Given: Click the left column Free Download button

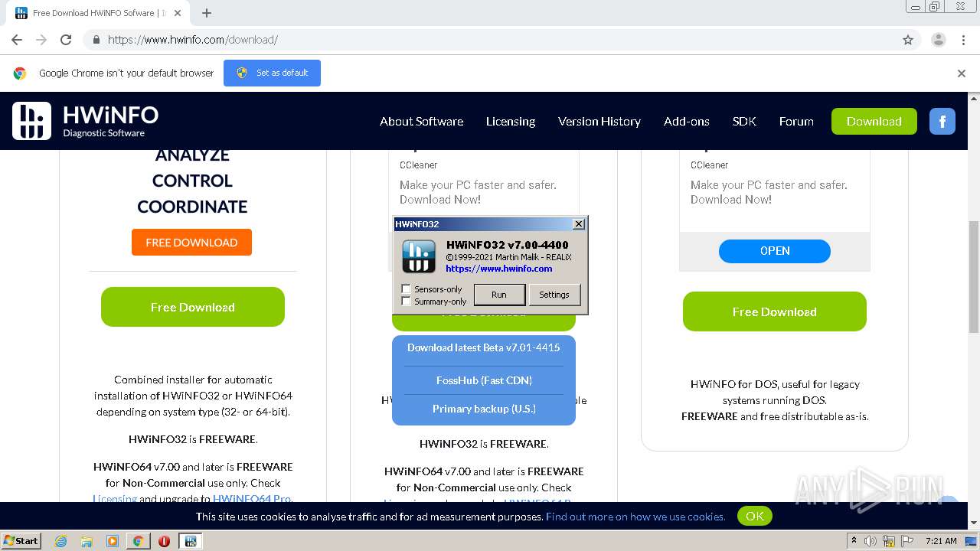Looking at the screenshot, I should (x=193, y=307).
